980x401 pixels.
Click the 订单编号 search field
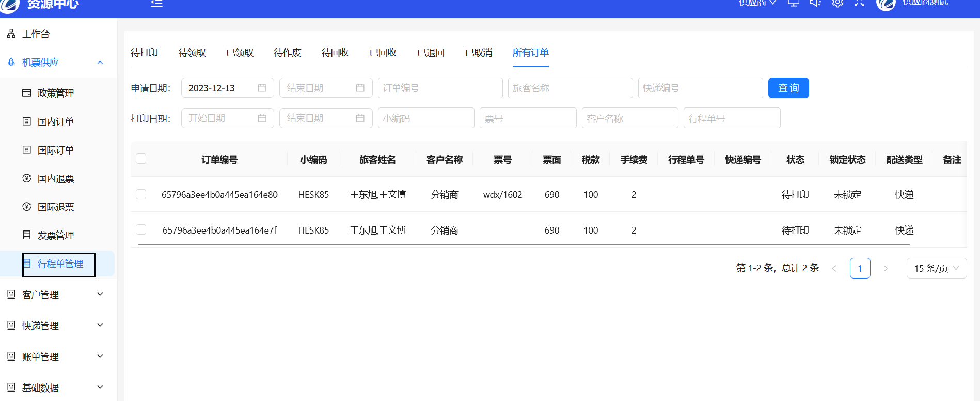coord(440,88)
